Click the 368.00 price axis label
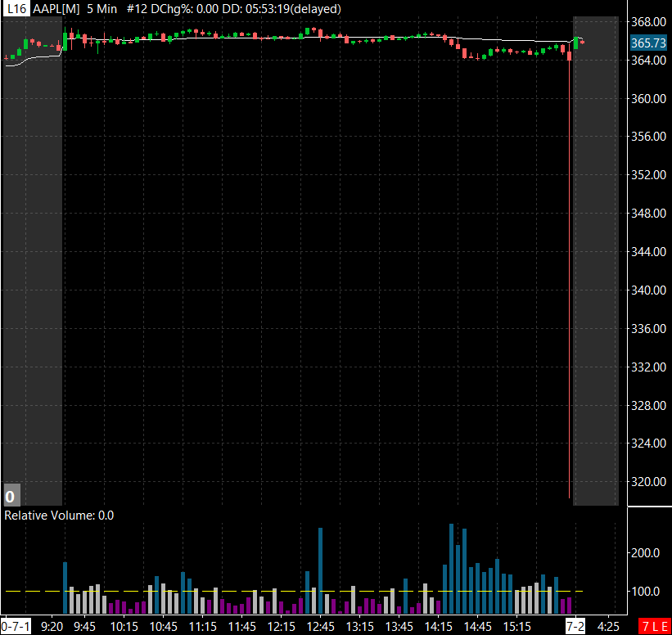 coord(648,22)
